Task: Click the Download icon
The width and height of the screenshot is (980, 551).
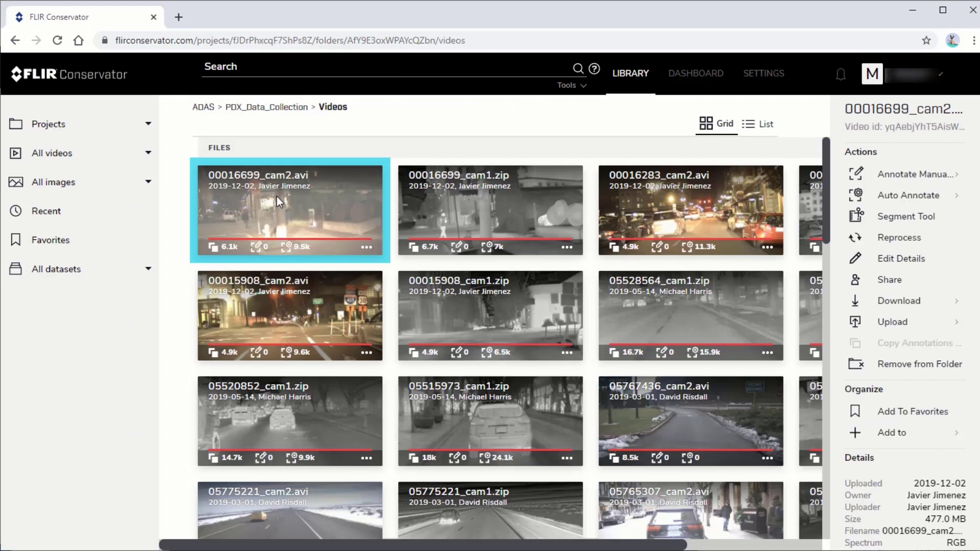Action: [x=855, y=300]
